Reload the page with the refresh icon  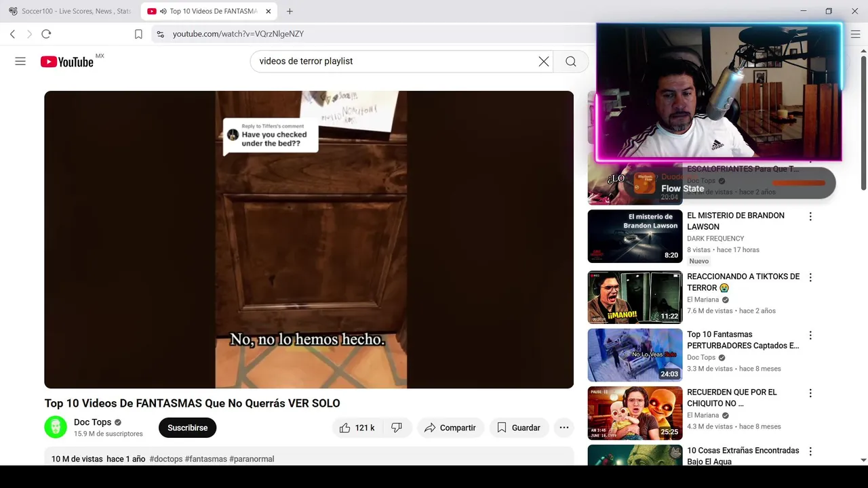pos(46,34)
